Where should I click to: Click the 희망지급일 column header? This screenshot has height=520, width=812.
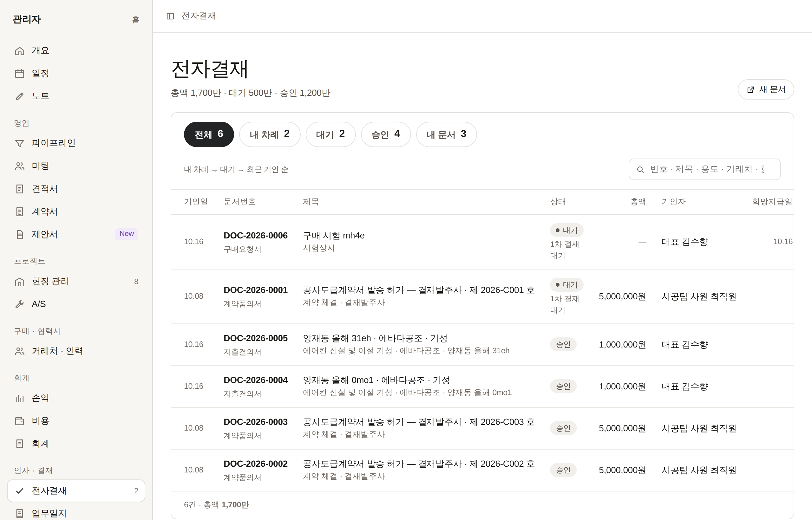click(x=772, y=202)
